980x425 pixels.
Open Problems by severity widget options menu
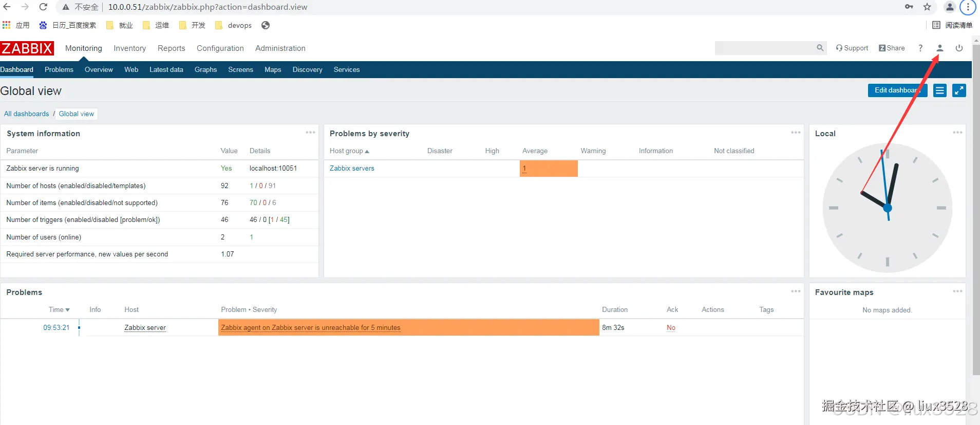pos(796,133)
